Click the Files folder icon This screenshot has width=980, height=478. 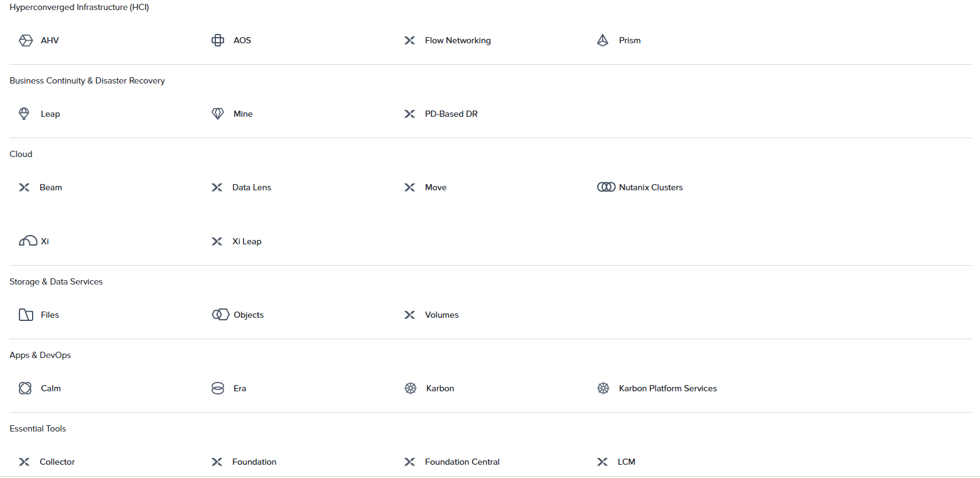tap(25, 314)
